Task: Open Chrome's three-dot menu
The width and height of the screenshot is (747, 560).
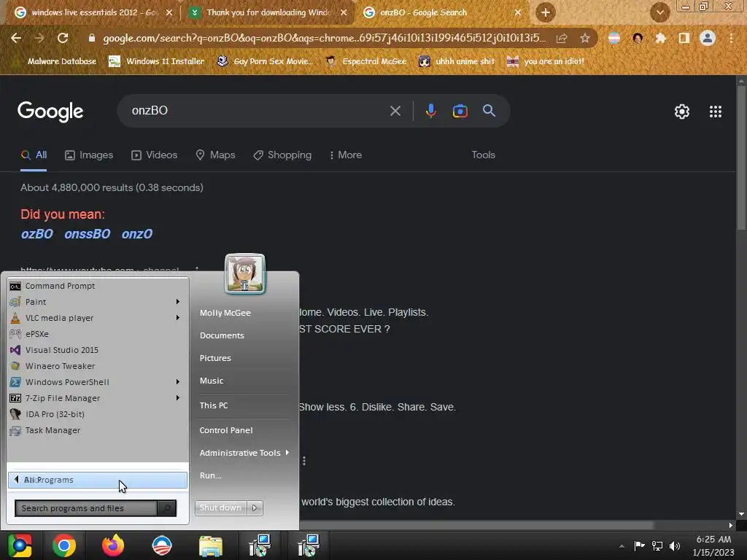Action: 731,38
